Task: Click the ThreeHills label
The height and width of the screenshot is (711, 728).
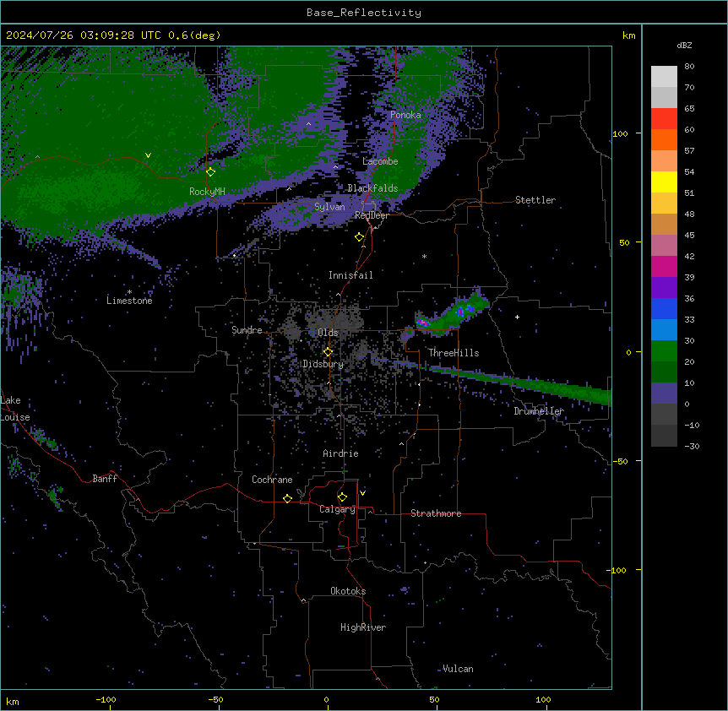Action: [x=454, y=353]
